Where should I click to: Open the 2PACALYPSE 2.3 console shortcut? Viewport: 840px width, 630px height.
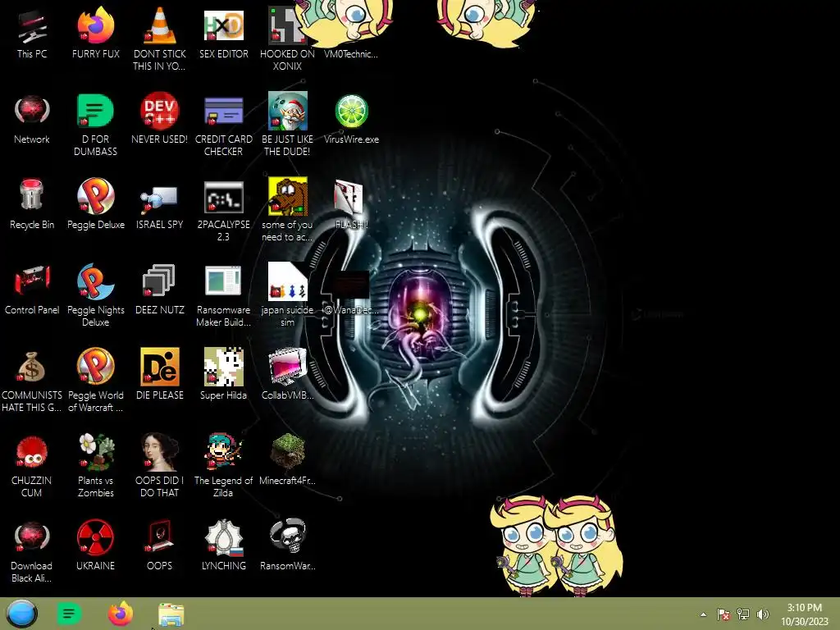[x=223, y=197]
